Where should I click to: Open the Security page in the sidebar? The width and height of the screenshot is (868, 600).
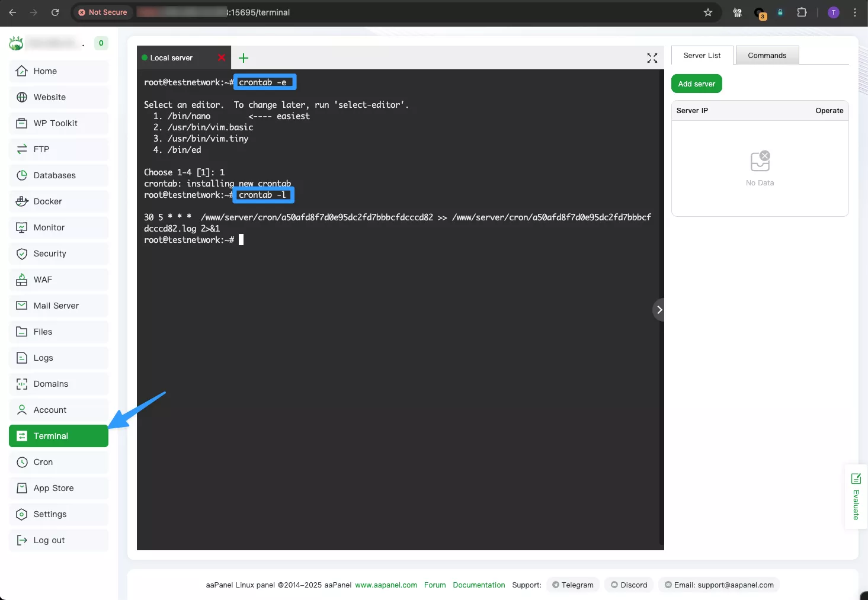[59, 254]
